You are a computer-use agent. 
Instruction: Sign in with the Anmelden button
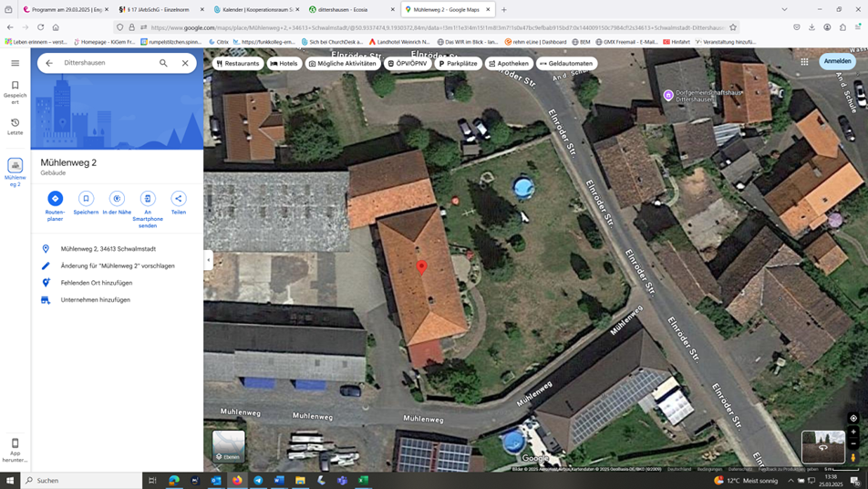coord(837,61)
